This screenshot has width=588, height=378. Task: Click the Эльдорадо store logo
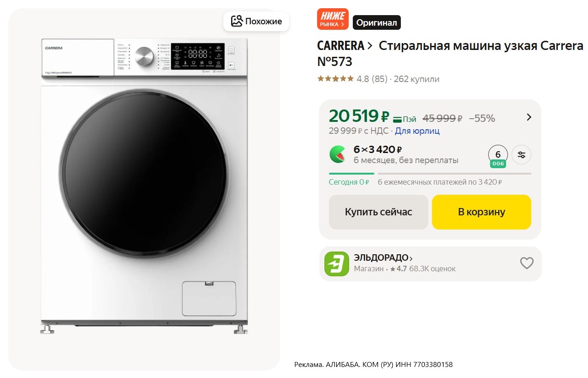[336, 263]
